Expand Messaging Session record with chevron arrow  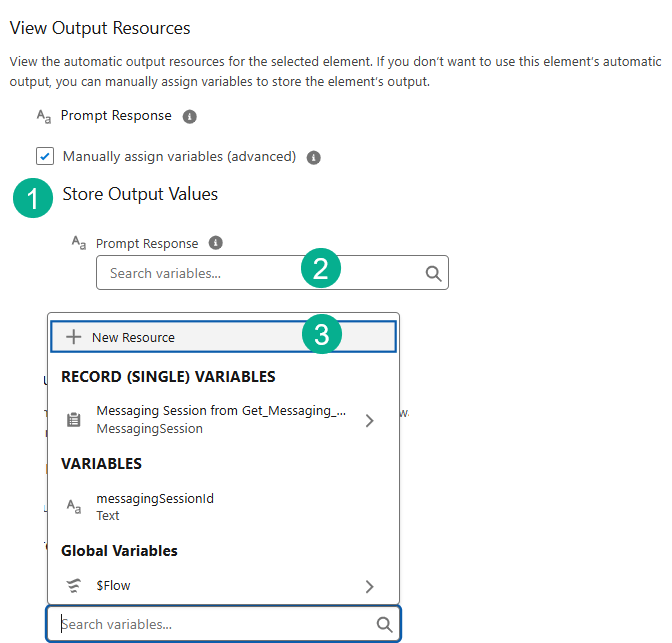tap(369, 421)
